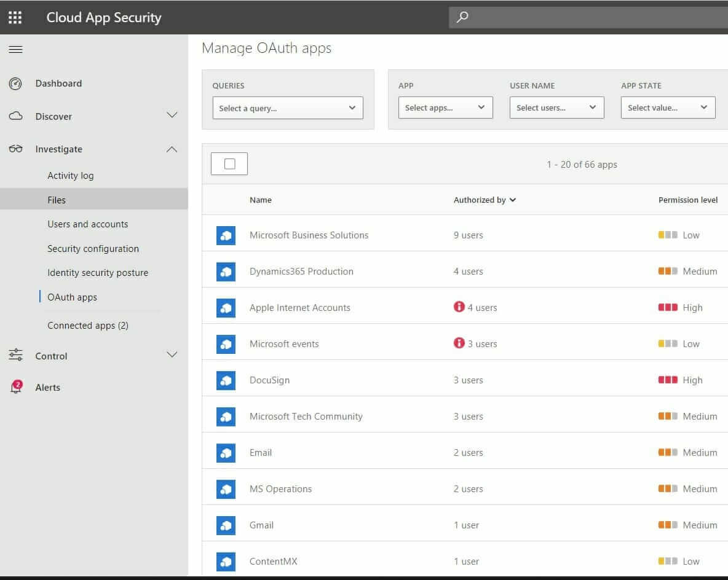Image resolution: width=728 pixels, height=580 pixels.
Task: Click DocuSign app icon
Action: (226, 380)
